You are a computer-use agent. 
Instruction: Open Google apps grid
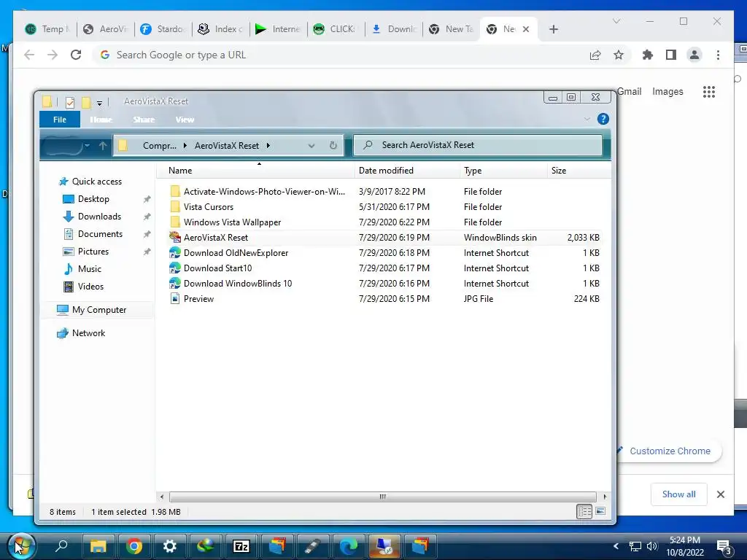coord(709,91)
